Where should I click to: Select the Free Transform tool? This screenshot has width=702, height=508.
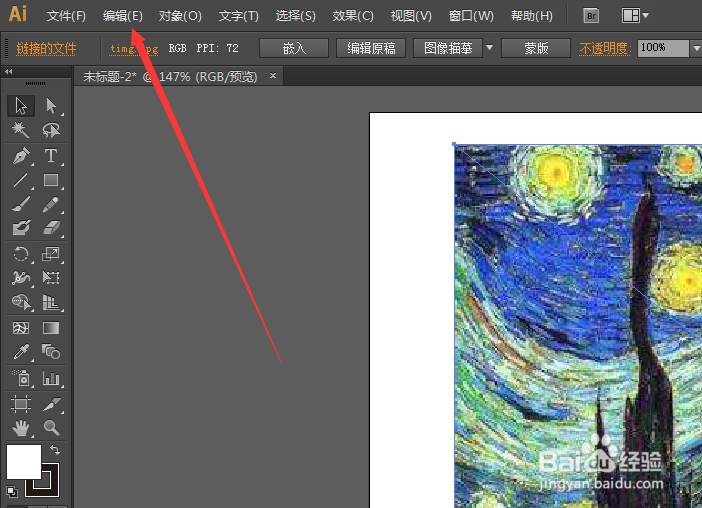[x=51, y=278]
